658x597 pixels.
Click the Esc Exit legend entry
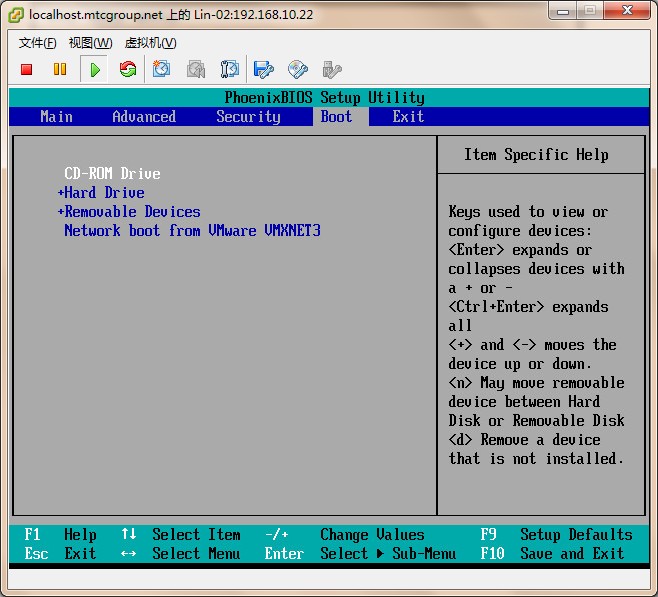point(60,553)
